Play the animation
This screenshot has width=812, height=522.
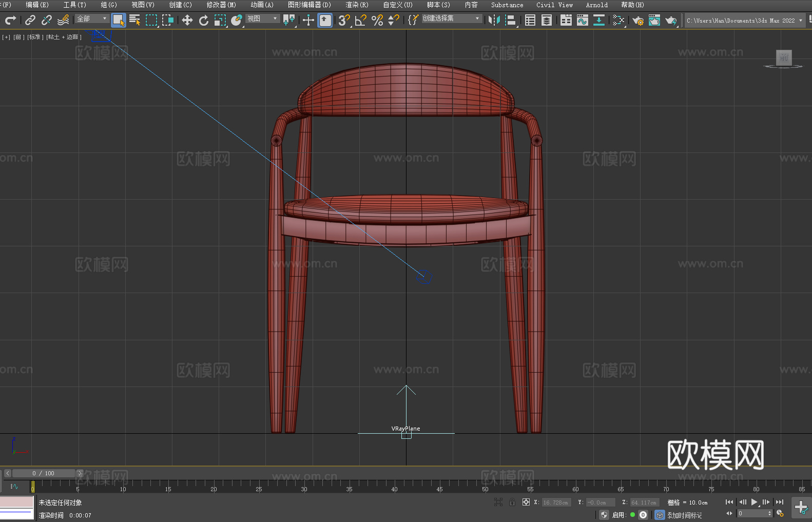click(754, 502)
